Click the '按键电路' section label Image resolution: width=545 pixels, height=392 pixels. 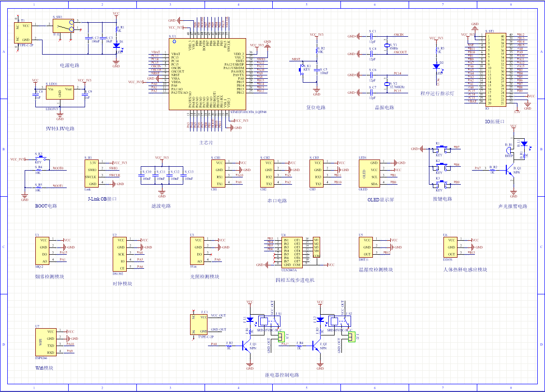[442, 199]
